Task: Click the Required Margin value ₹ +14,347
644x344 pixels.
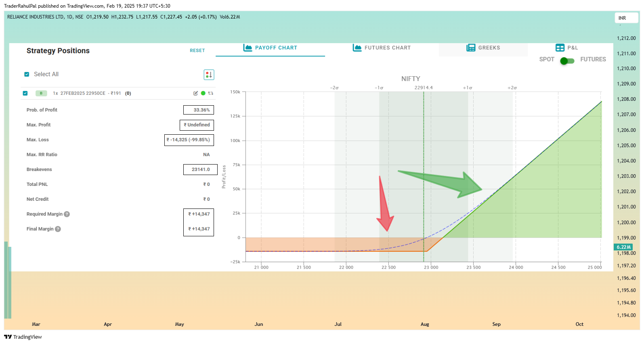Action: click(x=199, y=214)
